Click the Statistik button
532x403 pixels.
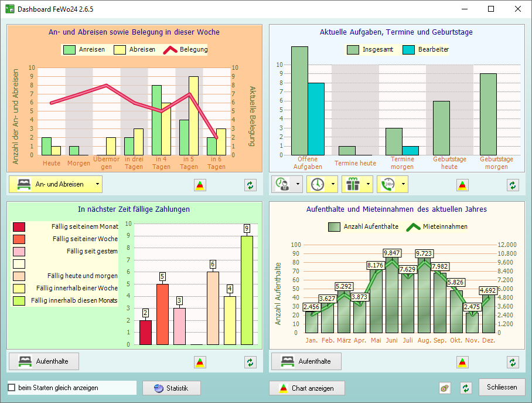coord(171,388)
